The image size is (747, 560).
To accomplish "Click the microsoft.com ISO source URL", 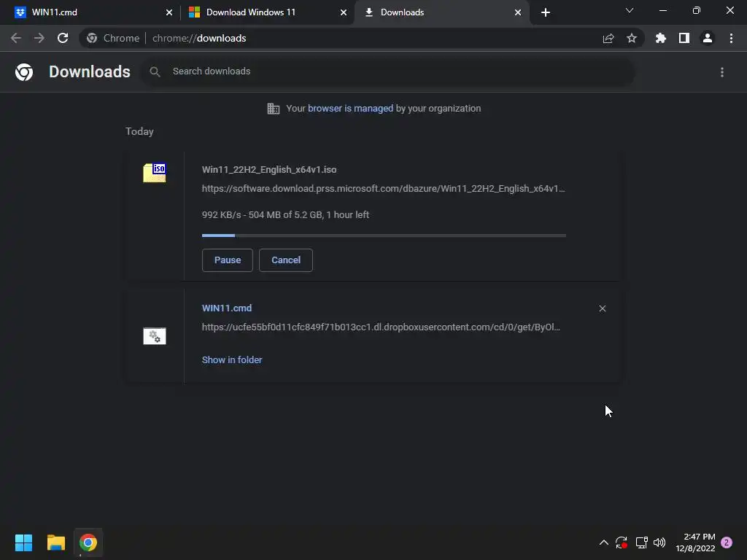I will tap(384, 189).
